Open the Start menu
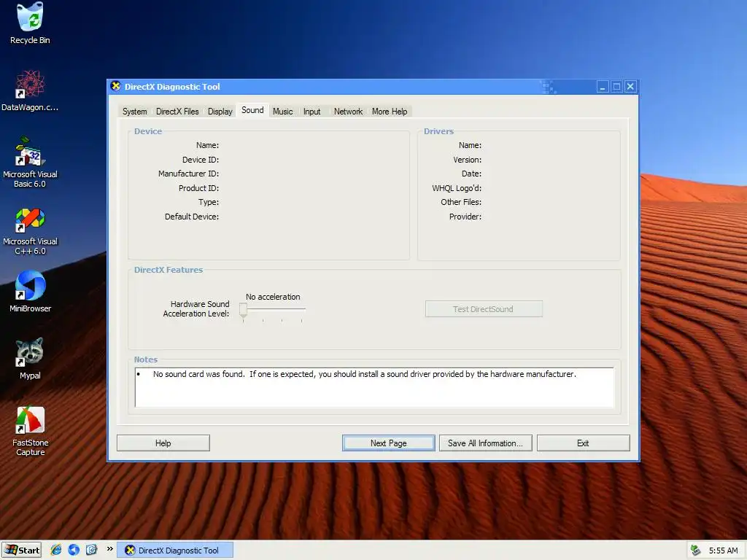 point(22,550)
